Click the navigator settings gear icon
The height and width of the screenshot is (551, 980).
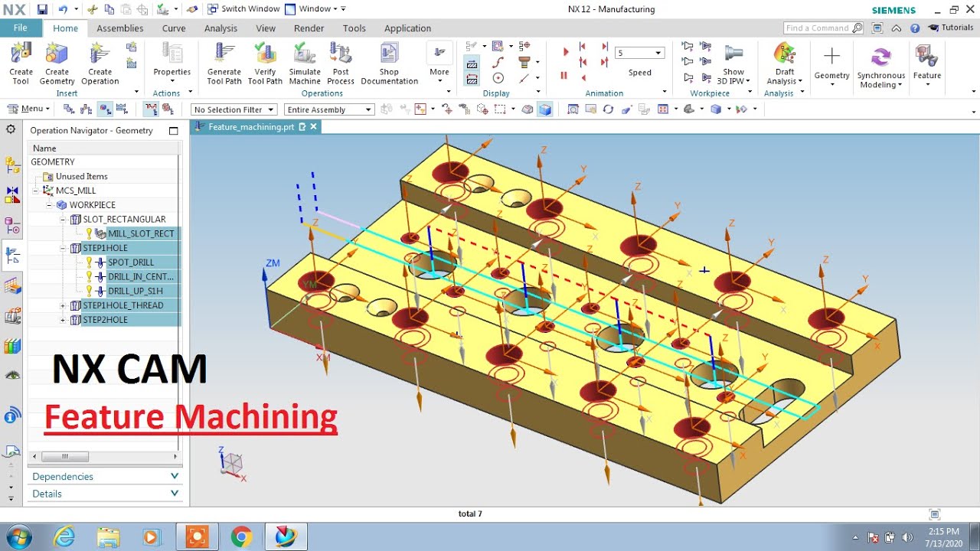11,129
